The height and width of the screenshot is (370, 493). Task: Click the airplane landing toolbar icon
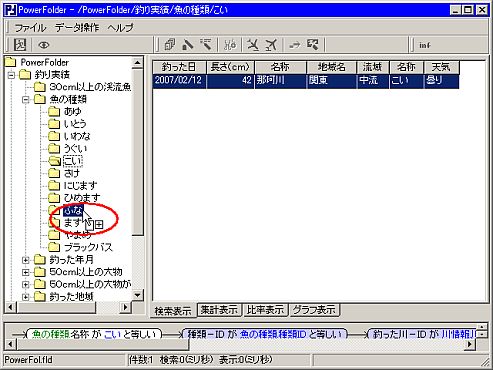(253, 45)
